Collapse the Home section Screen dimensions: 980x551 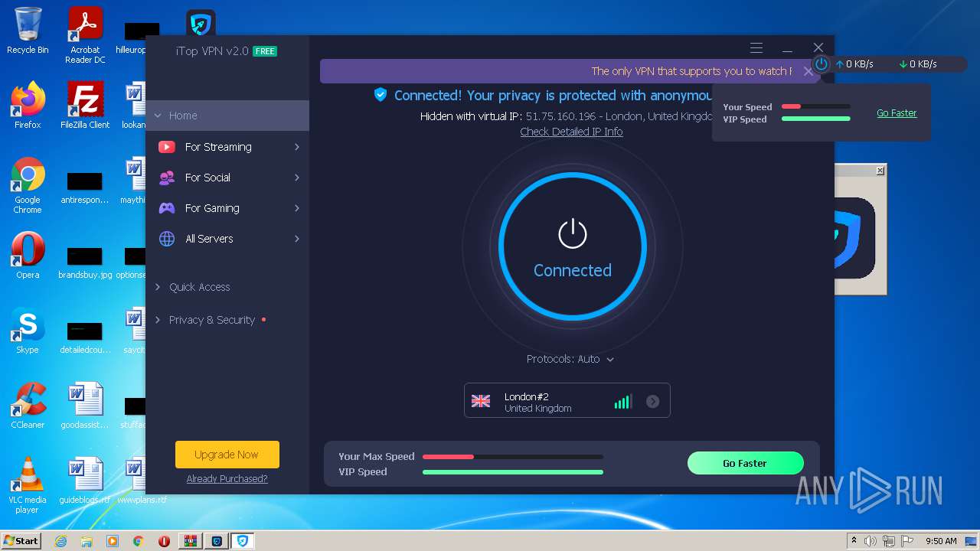tap(227, 116)
